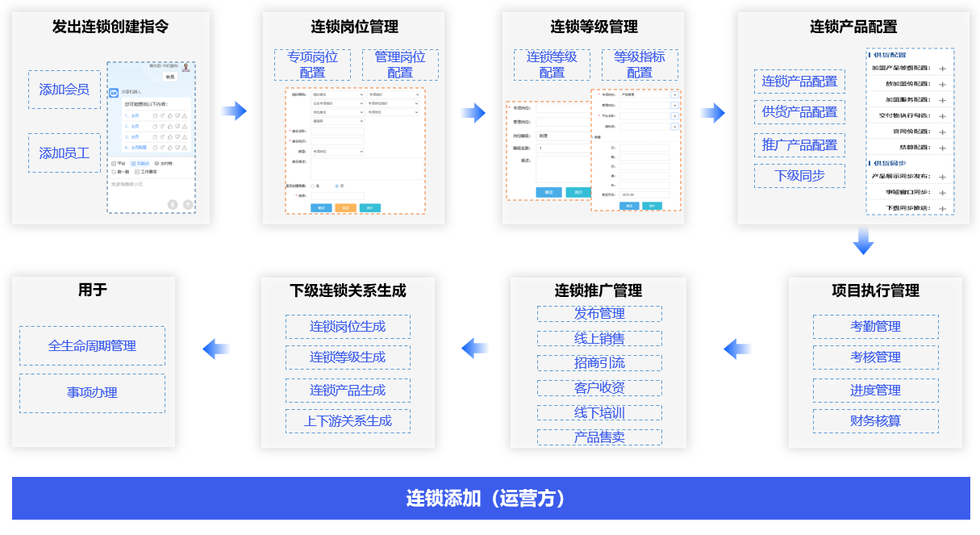
Task: Click the 共享机器人 robot avatar icon
Action: (114, 94)
